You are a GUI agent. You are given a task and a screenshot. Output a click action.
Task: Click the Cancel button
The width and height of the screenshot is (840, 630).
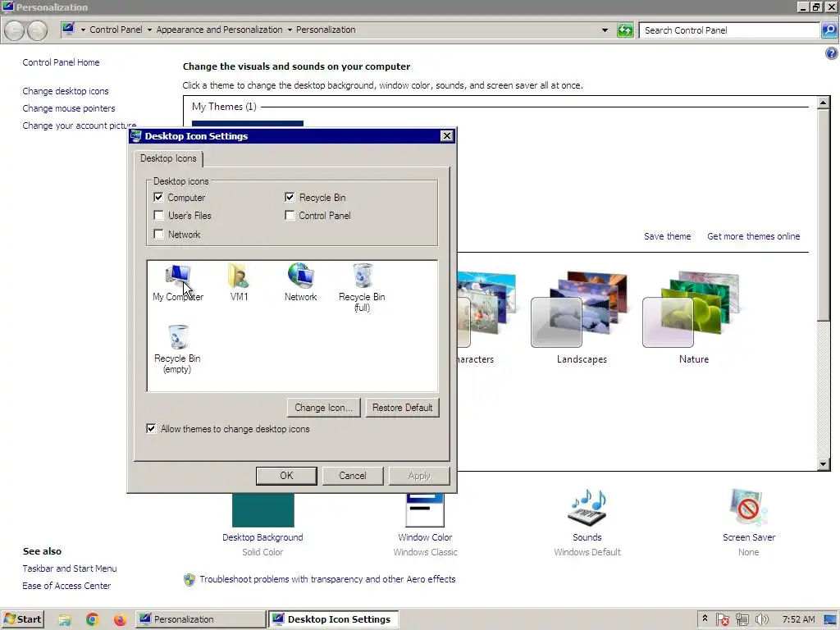coord(353,476)
